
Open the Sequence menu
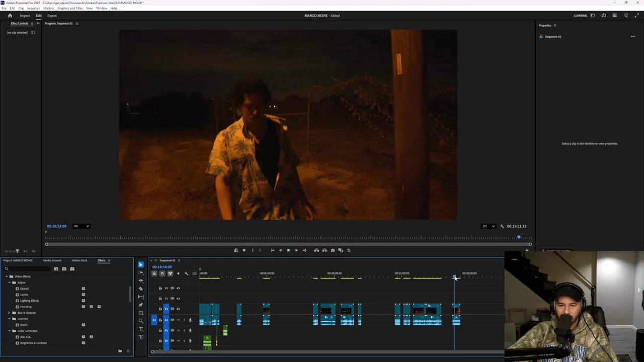33,8
